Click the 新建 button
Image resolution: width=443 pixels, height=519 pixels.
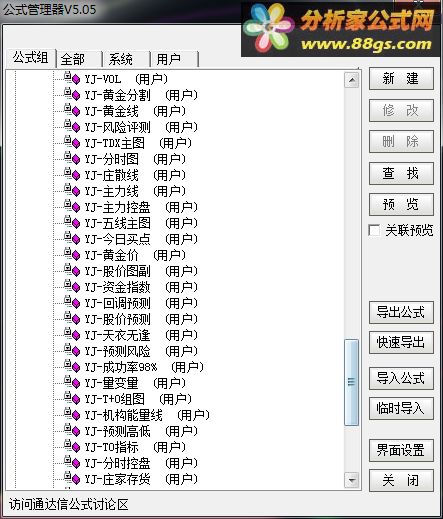coord(401,79)
